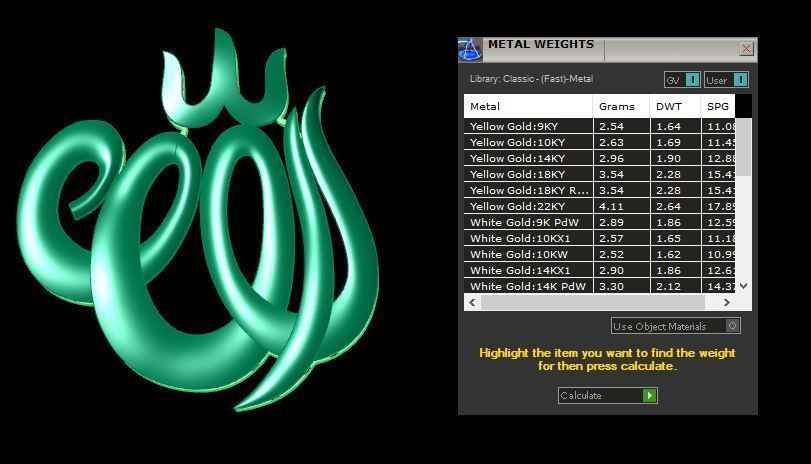Select the Yellow Gold:18KY R... row
811x464 pixels.
click(x=599, y=190)
